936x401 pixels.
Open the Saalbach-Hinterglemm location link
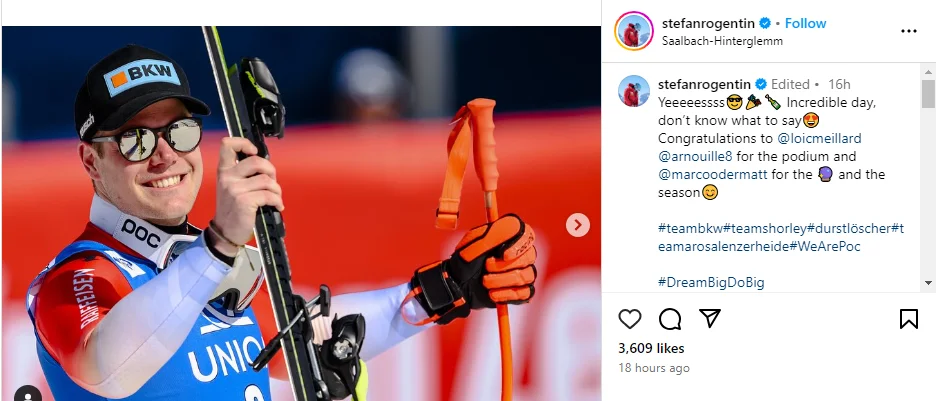722,41
